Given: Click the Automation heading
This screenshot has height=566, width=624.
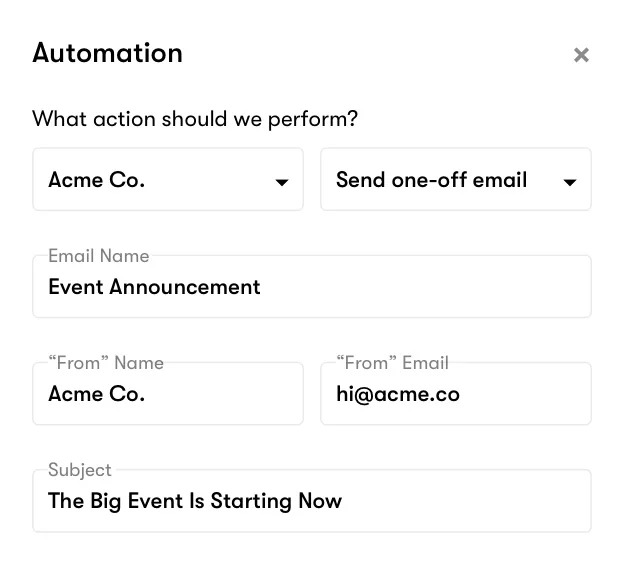Looking at the screenshot, I should (107, 53).
